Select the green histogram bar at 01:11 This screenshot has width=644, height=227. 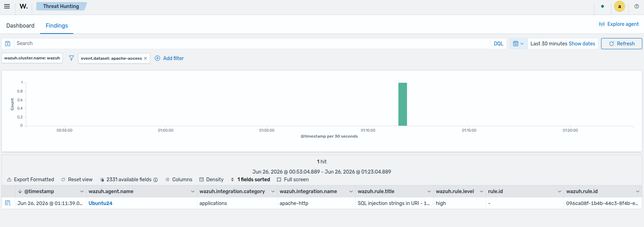[x=403, y=104]
